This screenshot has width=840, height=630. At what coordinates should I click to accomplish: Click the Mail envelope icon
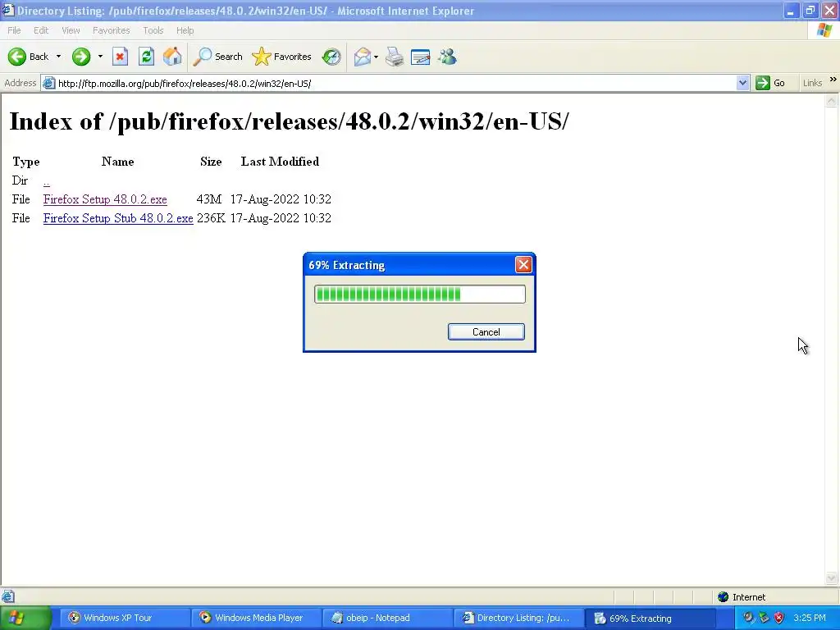coord(362,57)
